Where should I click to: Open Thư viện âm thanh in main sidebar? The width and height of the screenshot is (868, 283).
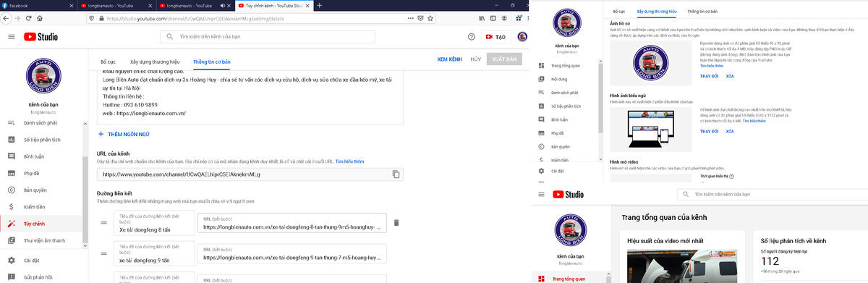pos(44,240)
